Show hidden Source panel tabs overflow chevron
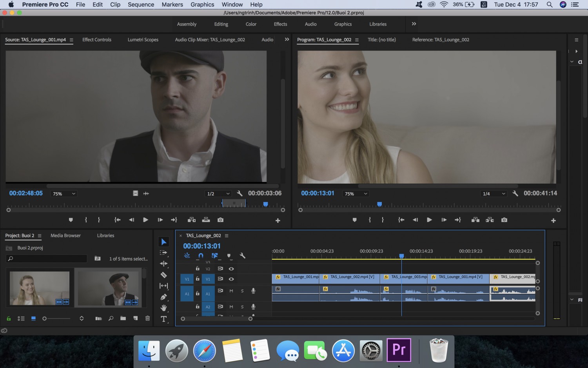Screen dimensions: 588x368 tap(287, 40)
